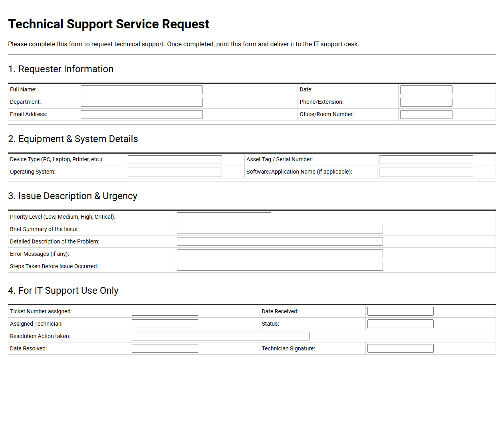504x447 pixels.
Task: Click the '1. Requester Information' heading
Action: 61,69
